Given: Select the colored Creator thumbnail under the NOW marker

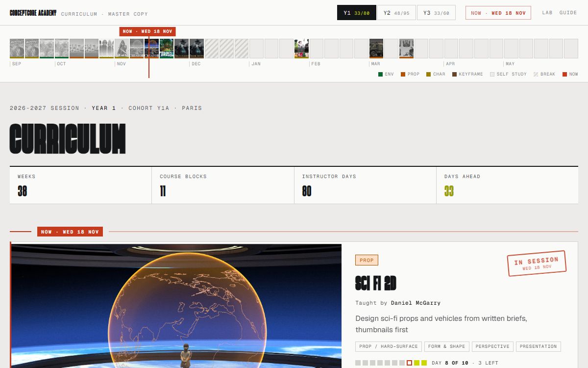Looking at the screenshot, I should 151,49.
